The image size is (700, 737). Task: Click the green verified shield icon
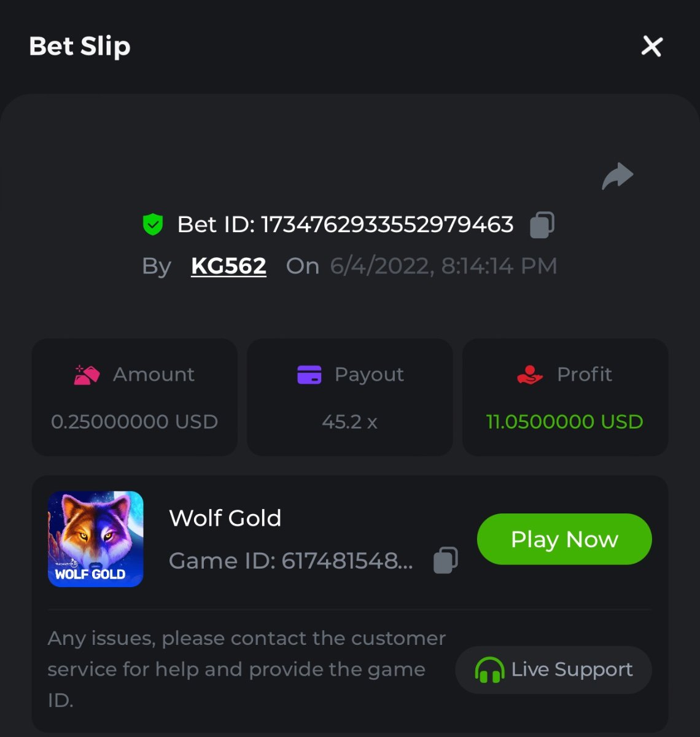tap(153, 224)
